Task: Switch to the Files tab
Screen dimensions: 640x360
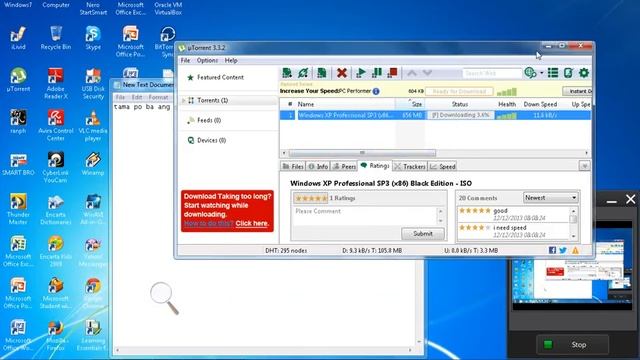Action: pyautogui.click(x=293, y=166)
